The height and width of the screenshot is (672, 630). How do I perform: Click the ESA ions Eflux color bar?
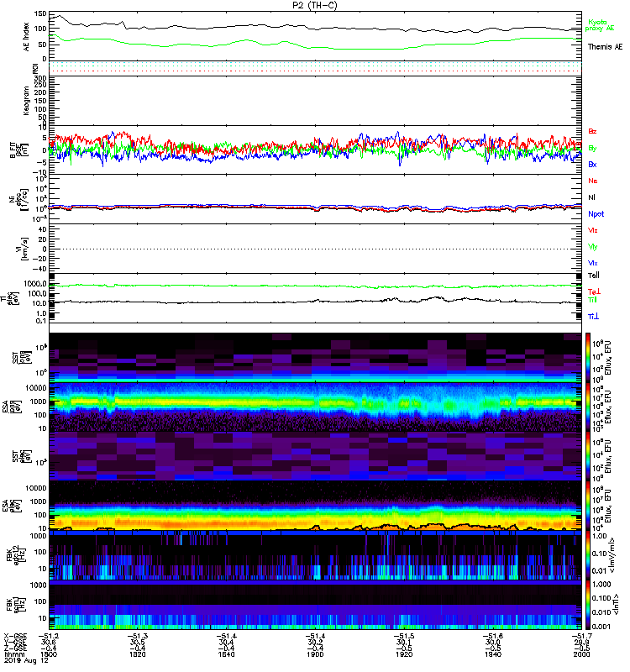coord(588,407)
